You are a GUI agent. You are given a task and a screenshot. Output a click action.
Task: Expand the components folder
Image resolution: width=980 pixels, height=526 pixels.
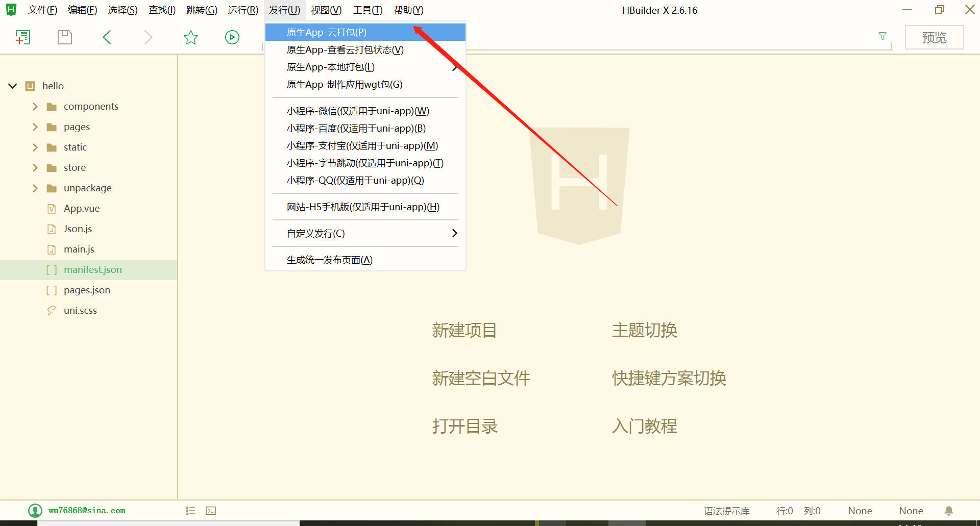(35, 107)
